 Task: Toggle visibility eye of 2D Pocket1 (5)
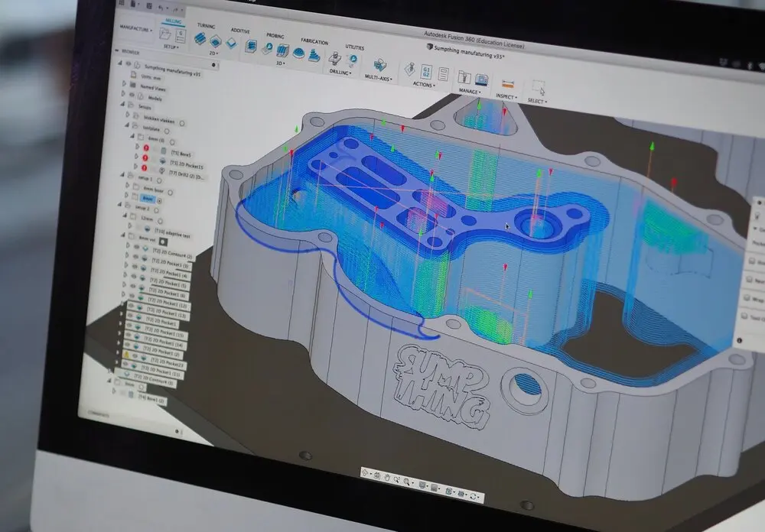pos(132,276)
